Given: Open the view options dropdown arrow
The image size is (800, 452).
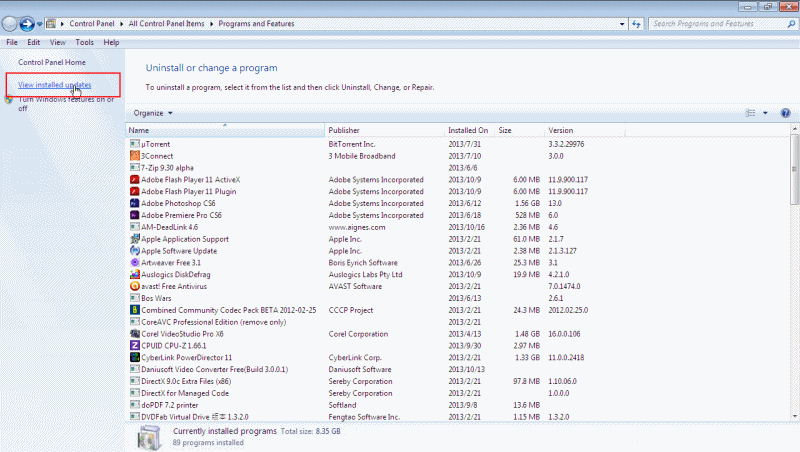Looking at the screenshot, I should (765, 113).
